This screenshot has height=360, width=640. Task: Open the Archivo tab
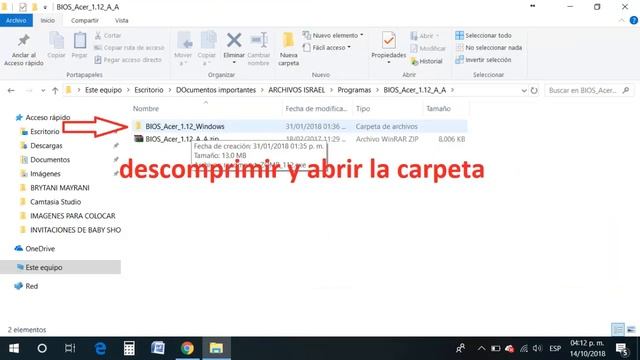[x=16, y=20]
